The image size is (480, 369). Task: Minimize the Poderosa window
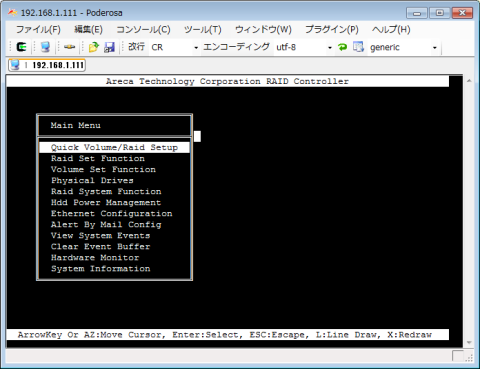pos(417,13)
